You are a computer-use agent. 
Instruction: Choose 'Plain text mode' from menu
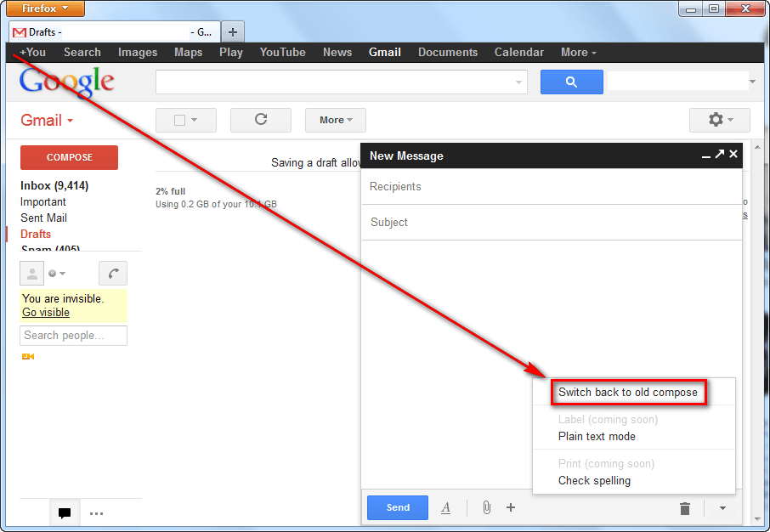(597, 436)
